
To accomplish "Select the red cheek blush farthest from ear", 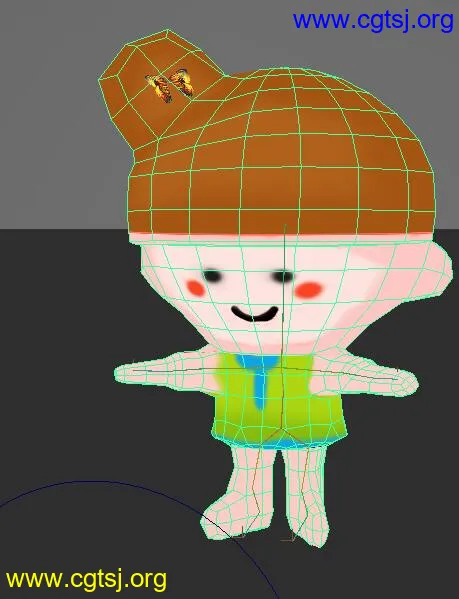I will coord(196,288).
